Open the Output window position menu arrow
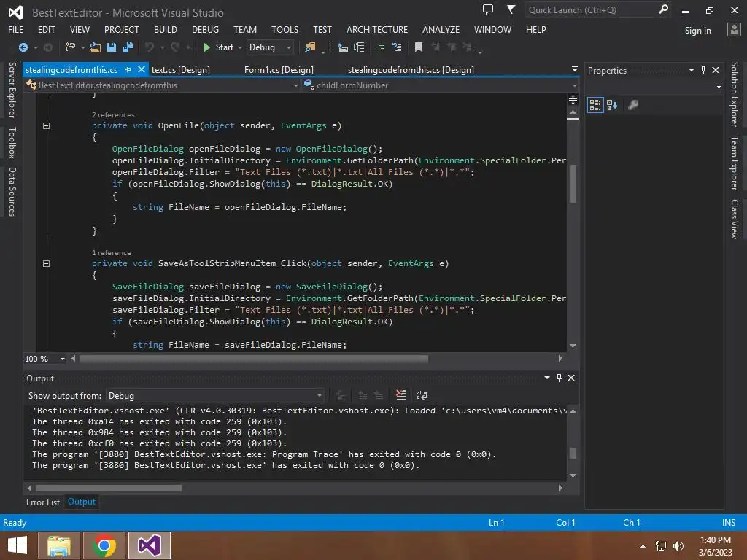 click(547, 378)
